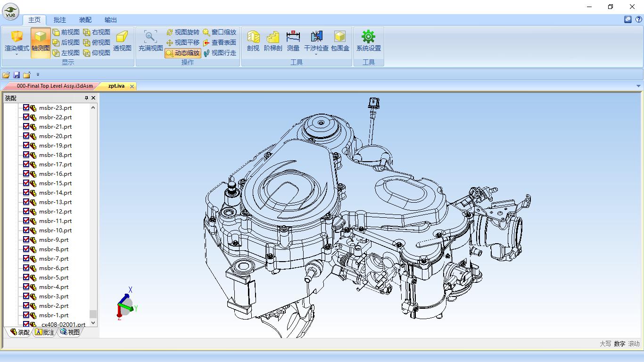Switch to zpt.iva document tab
The width and height of the screenshot is (644, 362).
[x=116, y=86]
